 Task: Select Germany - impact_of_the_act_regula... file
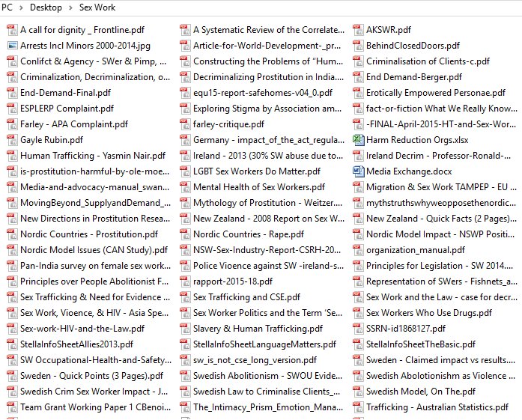tap(269, 140)
